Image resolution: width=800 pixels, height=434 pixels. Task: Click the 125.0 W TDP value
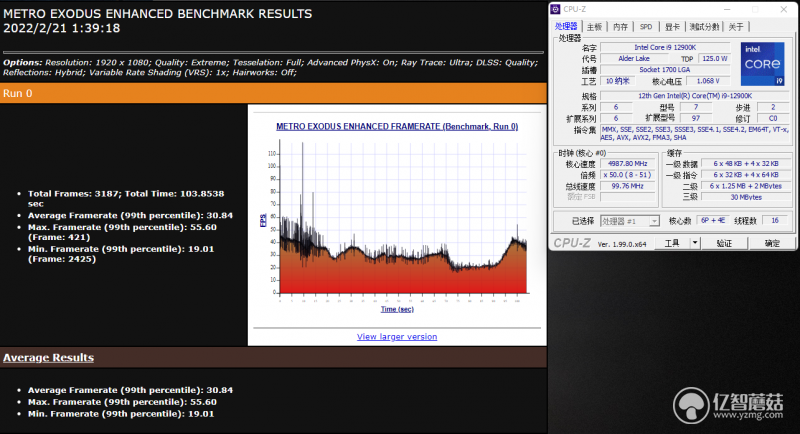[714, 59]
